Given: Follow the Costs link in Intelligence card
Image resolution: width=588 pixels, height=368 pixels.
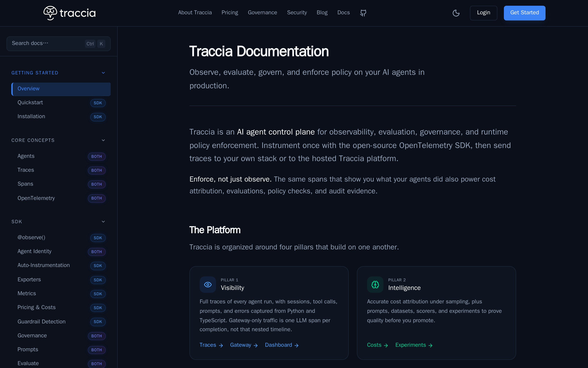Looking at the screenshot, I should 377,345.
